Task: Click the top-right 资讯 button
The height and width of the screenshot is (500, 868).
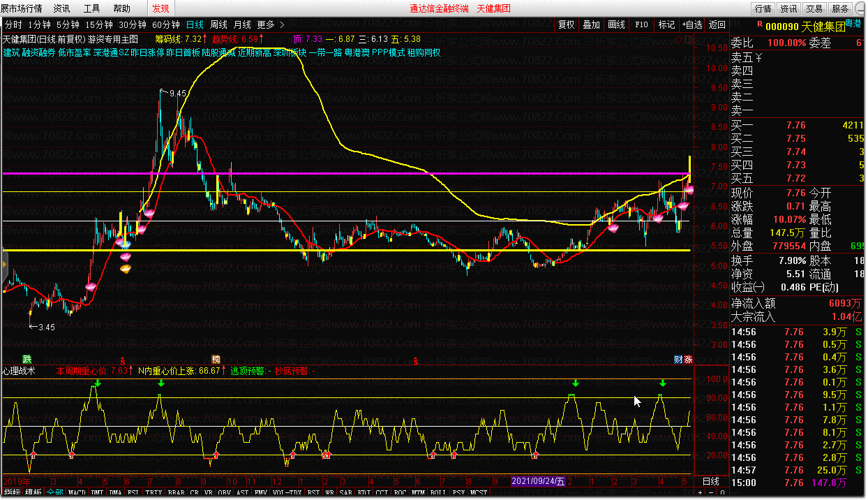Action: pos(788,8)
